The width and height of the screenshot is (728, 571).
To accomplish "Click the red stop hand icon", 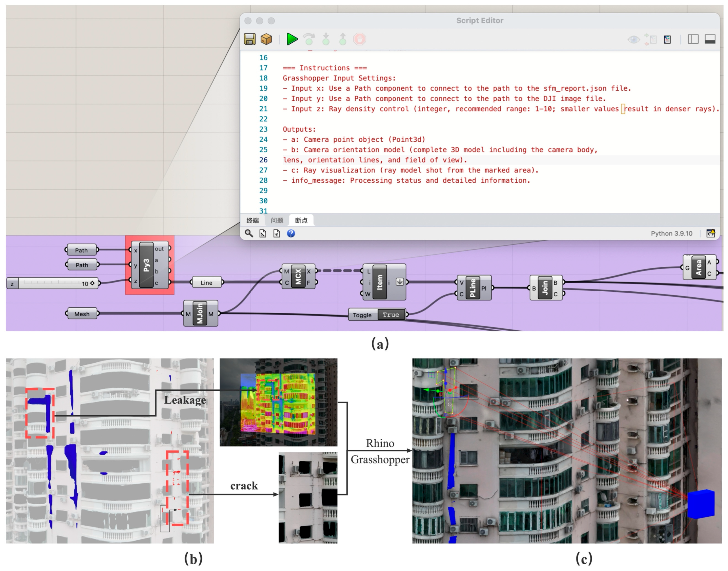I will tap(360, 39).
